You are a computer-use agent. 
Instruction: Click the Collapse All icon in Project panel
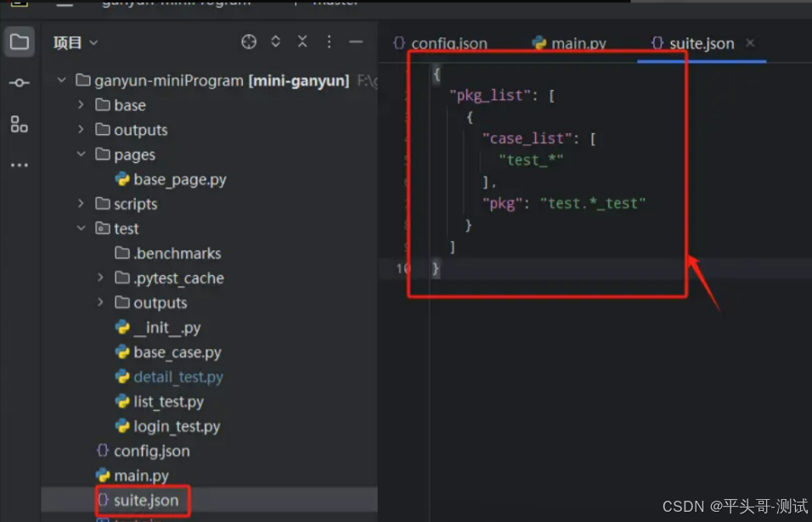(x=302, y=42)
